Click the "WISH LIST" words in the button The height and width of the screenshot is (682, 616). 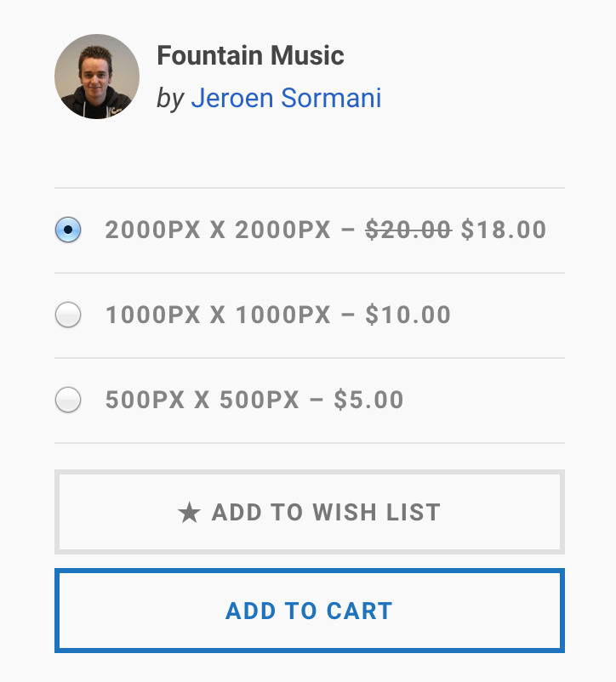click(x=376, y=513)
